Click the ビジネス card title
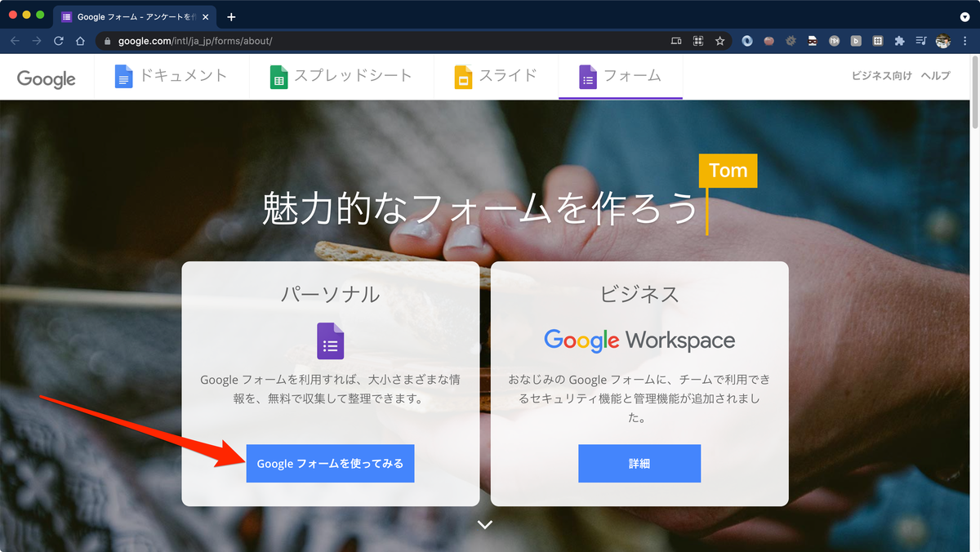The width and height of the screenshot is (980, 552). 639,294
